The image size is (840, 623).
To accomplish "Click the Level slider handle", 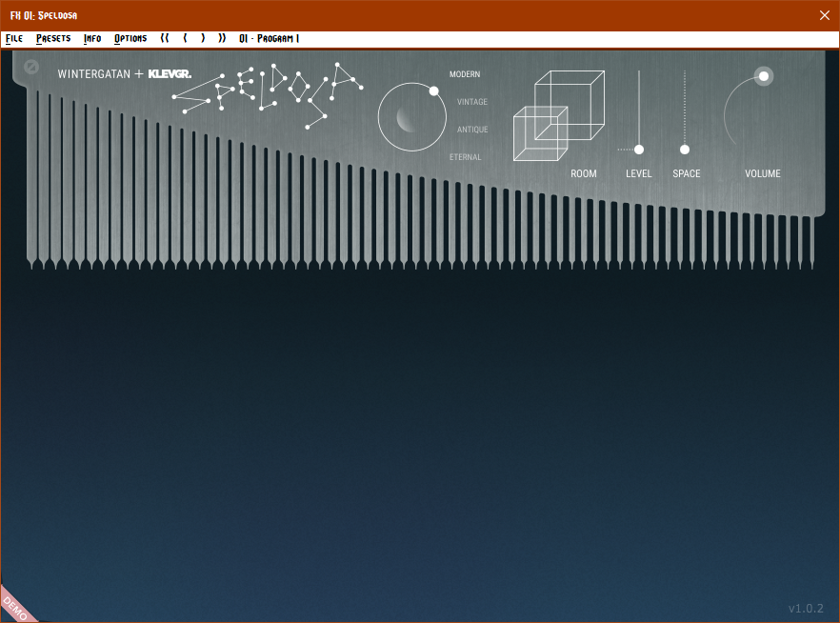I will point(639,150).
